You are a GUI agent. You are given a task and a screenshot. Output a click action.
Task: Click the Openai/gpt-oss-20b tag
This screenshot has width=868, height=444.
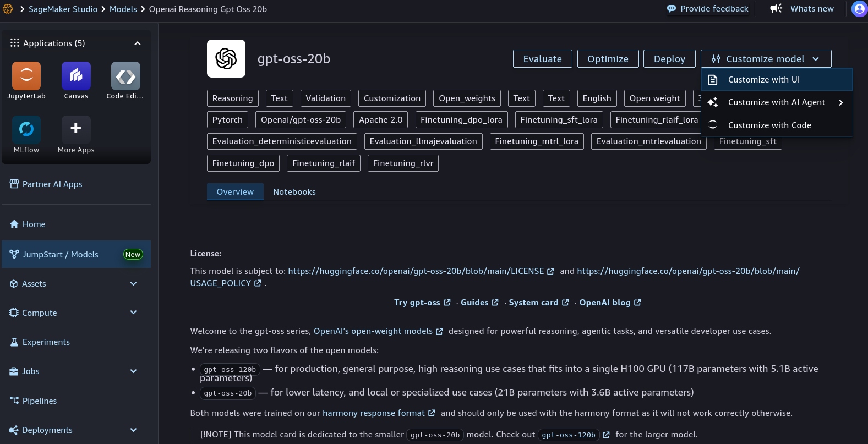(x=301, y=120)
